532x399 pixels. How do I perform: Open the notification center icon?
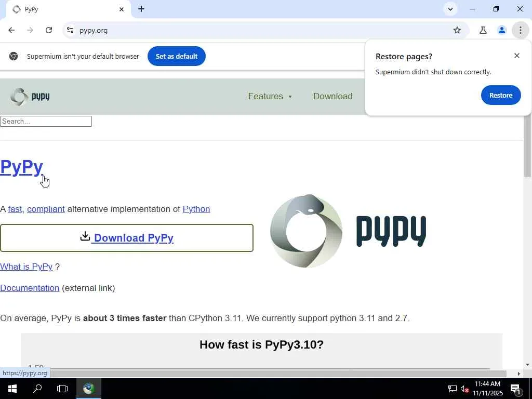(x=516, y=389)
